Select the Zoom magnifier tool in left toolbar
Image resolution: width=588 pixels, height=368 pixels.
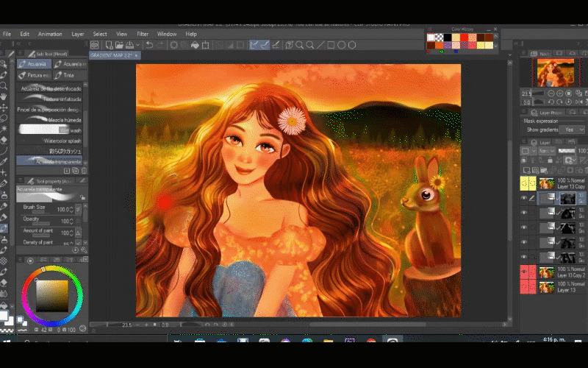coord(4,85)
